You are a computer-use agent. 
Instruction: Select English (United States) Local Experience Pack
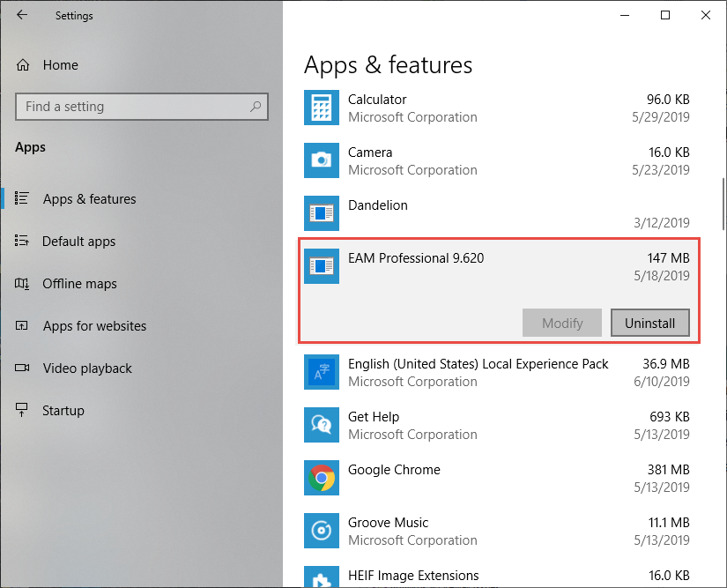(478, 364)
